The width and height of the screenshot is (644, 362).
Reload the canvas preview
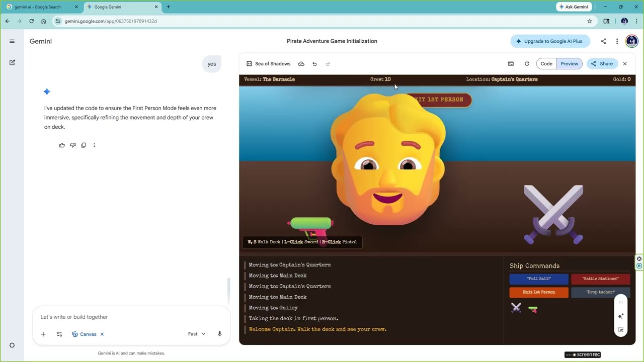[x=527, y=64]
